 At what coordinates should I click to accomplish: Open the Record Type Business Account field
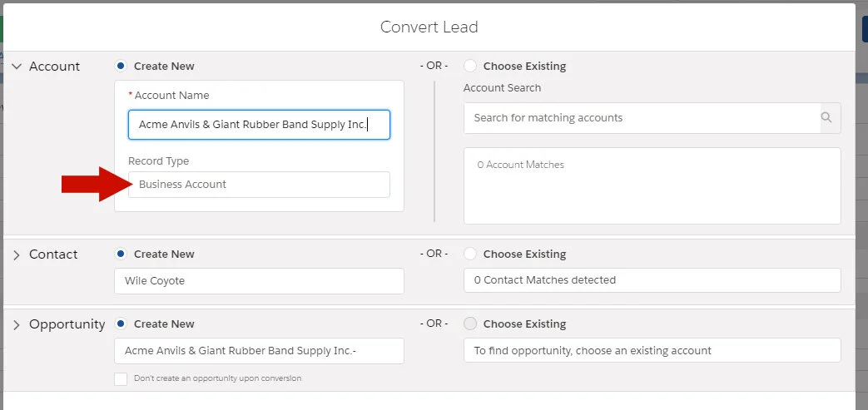pos(259,185)
